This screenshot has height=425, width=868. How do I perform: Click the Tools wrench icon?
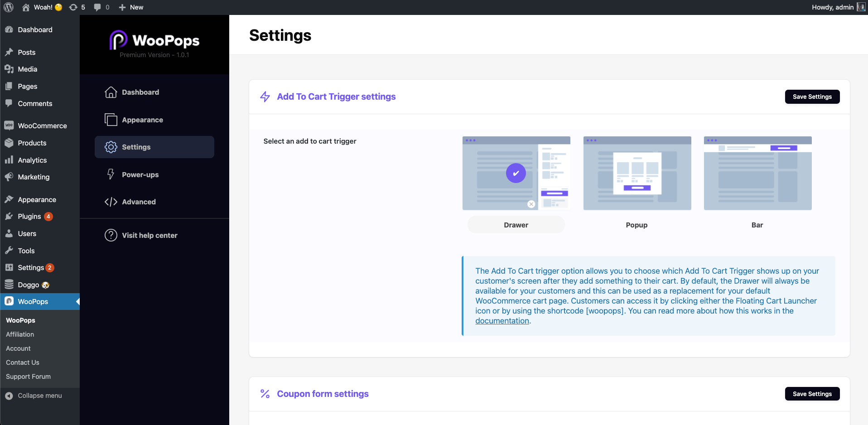[x=9, y=251]
